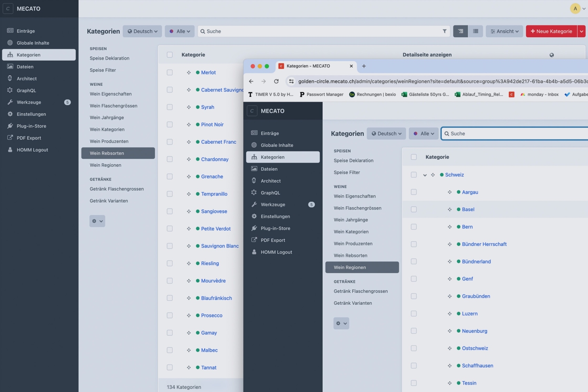Check the Luzern row checkbox
This screenshot has width=588, height=392.
(414, 314)
